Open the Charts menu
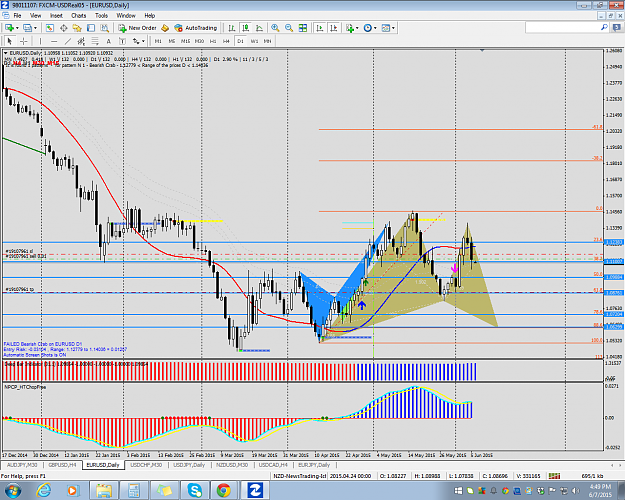This screenshot has width=625, height=500. click(x=79, y=16)
